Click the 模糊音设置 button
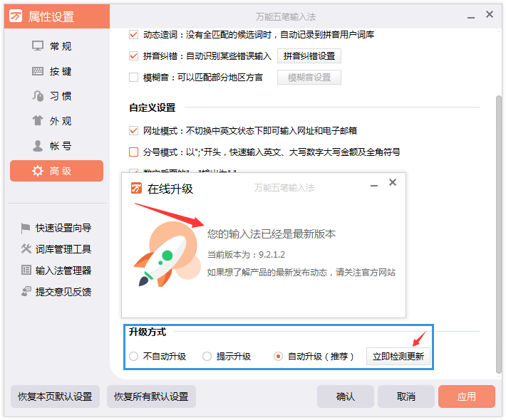The height and width of the screenshot is (420, 506). [x=309, y=78]
